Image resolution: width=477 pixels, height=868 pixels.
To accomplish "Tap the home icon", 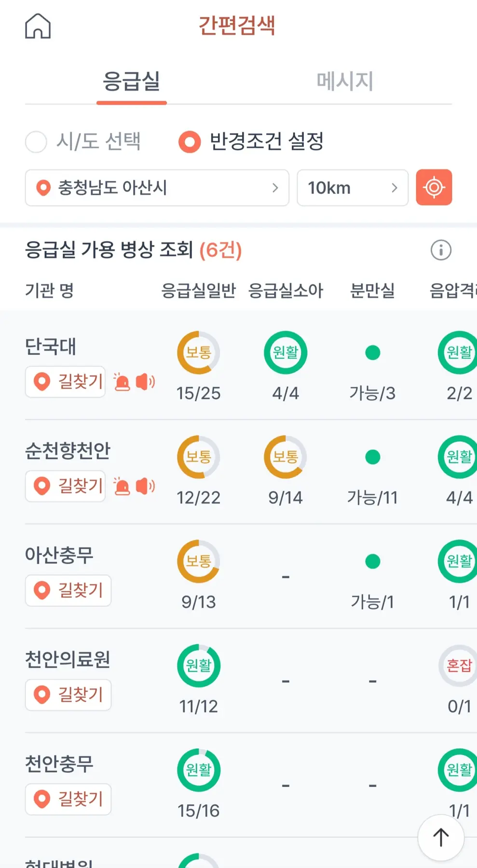I will point(38,26).
